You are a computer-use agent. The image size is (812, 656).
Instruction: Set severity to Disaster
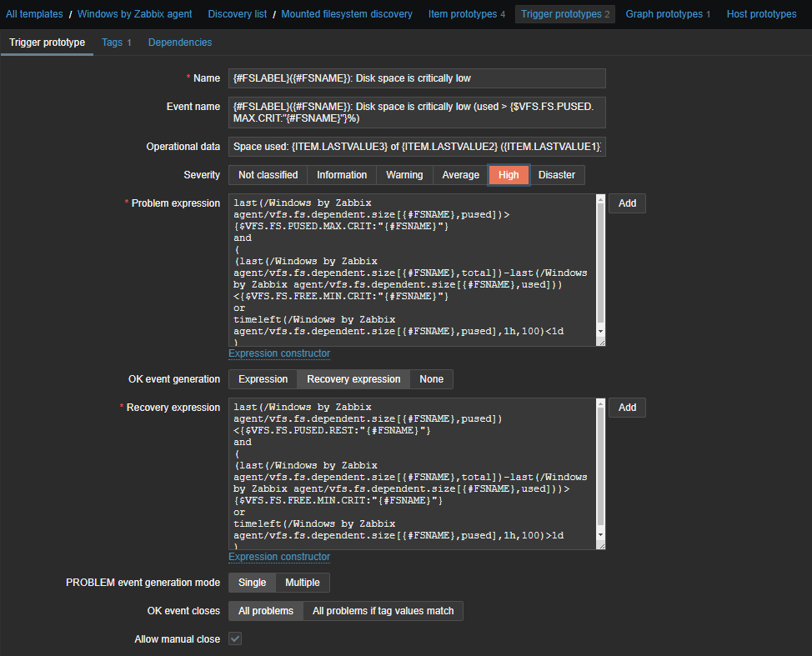tap(557, 175)
